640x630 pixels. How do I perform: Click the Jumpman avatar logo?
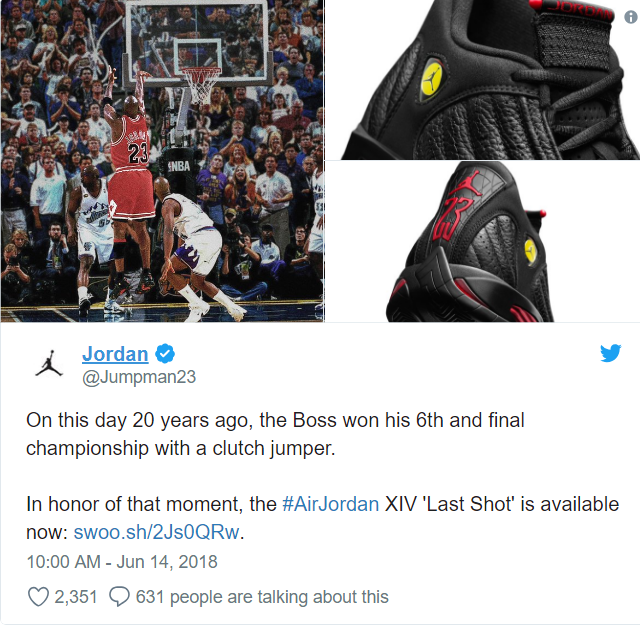(x=49, y=363)
